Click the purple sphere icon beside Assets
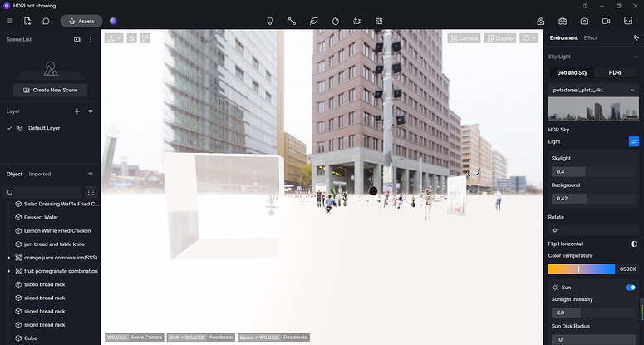Screen dimensions: 644x345 point(113,21)
